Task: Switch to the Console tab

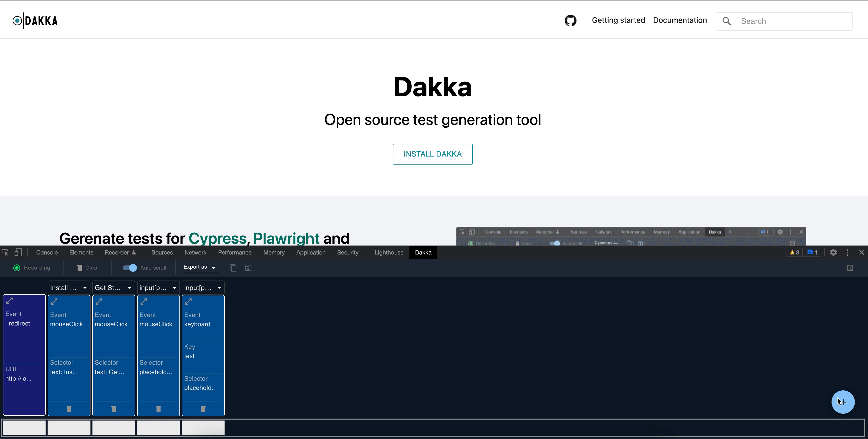Action: tap(47, 252)
